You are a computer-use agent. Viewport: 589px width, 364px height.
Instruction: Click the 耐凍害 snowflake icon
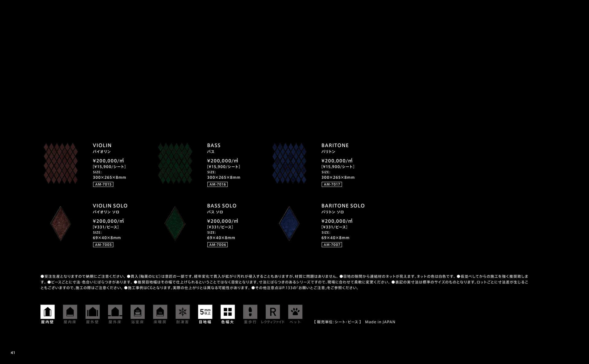183,312
